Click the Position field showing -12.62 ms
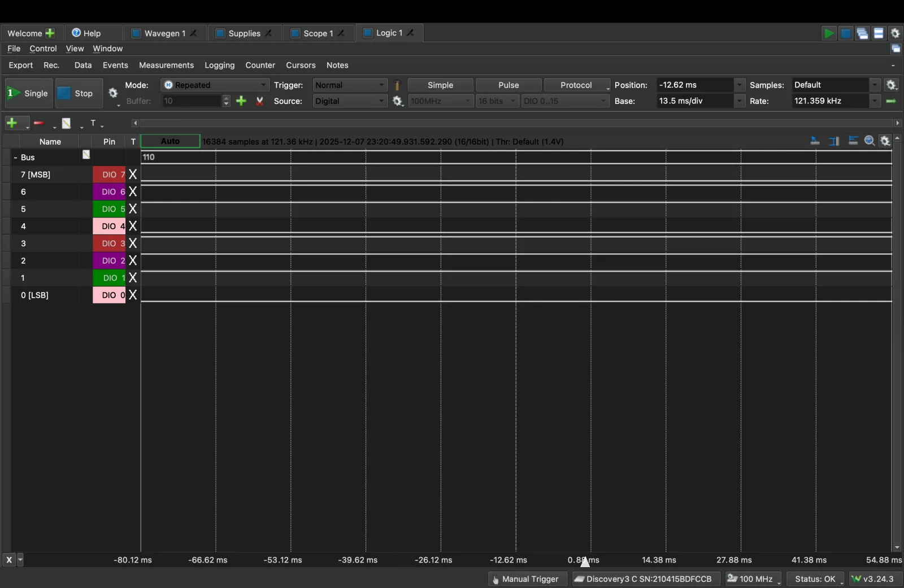904x588 pixels. (x=695, y=85)
